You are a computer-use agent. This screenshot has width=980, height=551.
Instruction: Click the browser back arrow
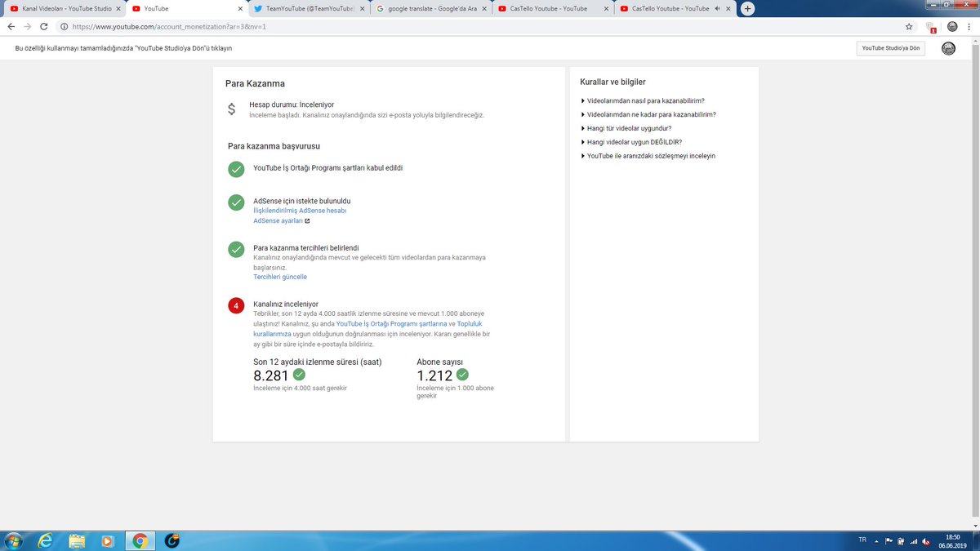point(11,26)
